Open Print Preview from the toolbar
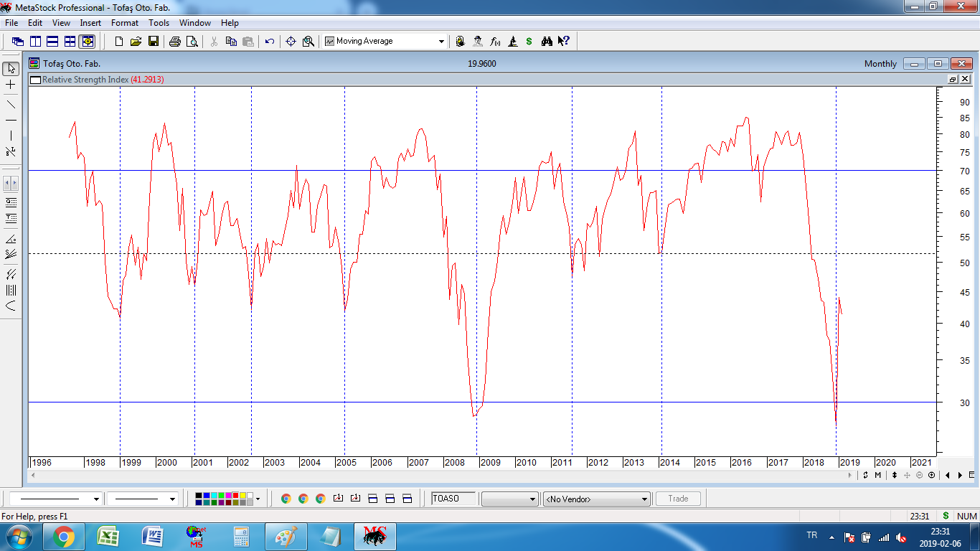Viewport: 980px width, 551px height. [192, 42]
